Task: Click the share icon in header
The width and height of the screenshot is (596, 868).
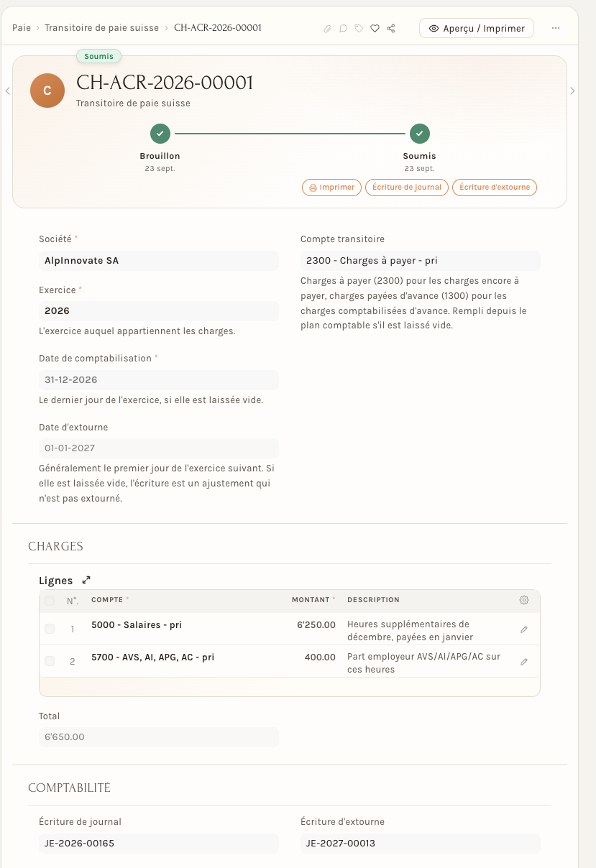Action: (391, 29)
